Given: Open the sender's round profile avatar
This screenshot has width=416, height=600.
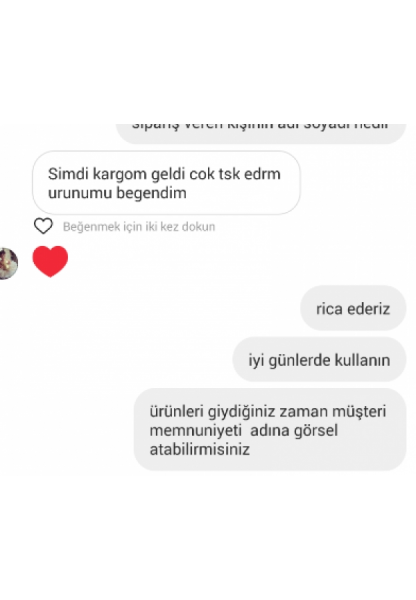Looking at the screenshot, I should [x=8, y=263].
